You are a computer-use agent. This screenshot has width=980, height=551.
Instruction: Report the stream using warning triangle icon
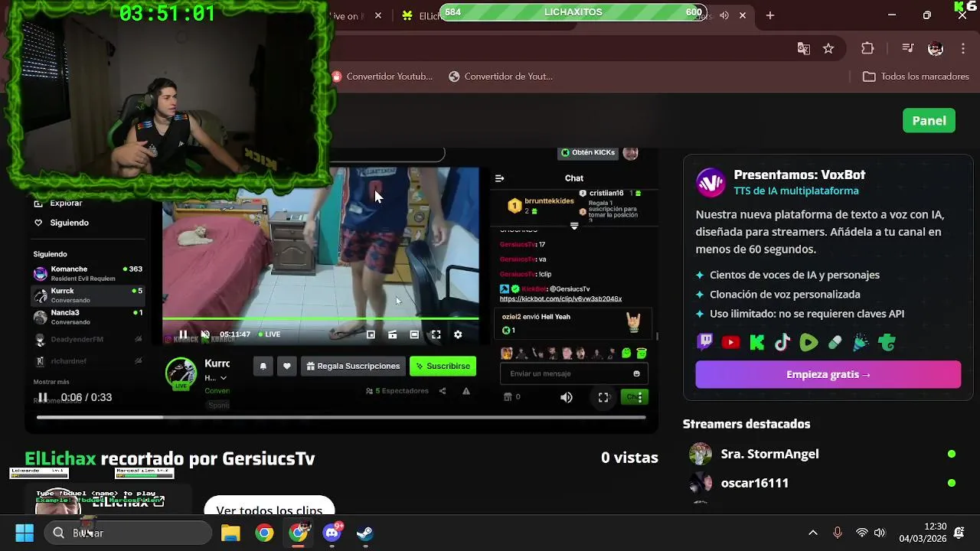[466, 391]
